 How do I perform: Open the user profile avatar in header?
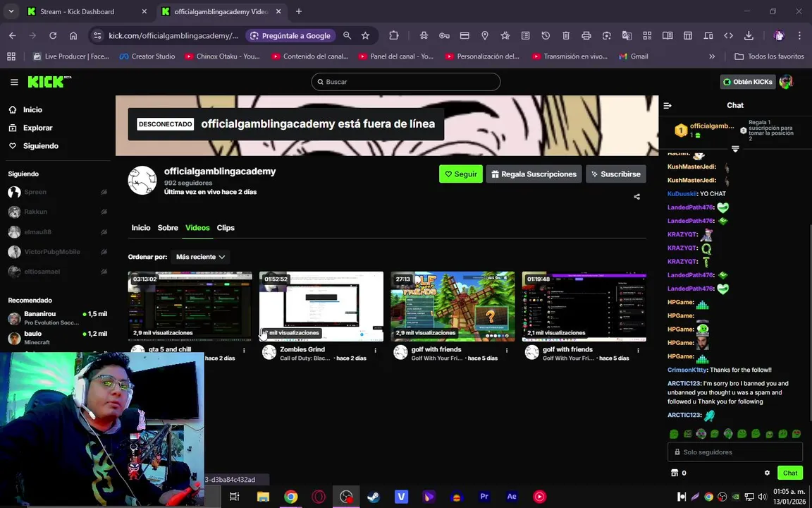point(786,81)
